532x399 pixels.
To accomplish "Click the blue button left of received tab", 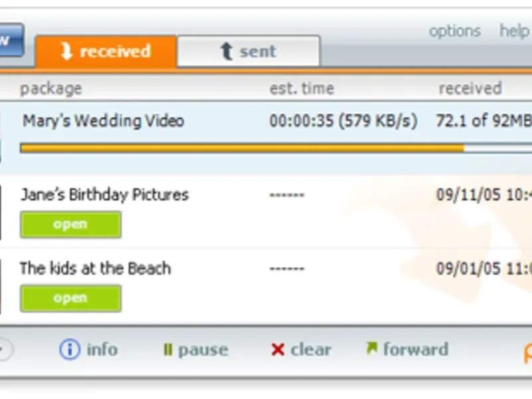I will [x=9, y=40].
